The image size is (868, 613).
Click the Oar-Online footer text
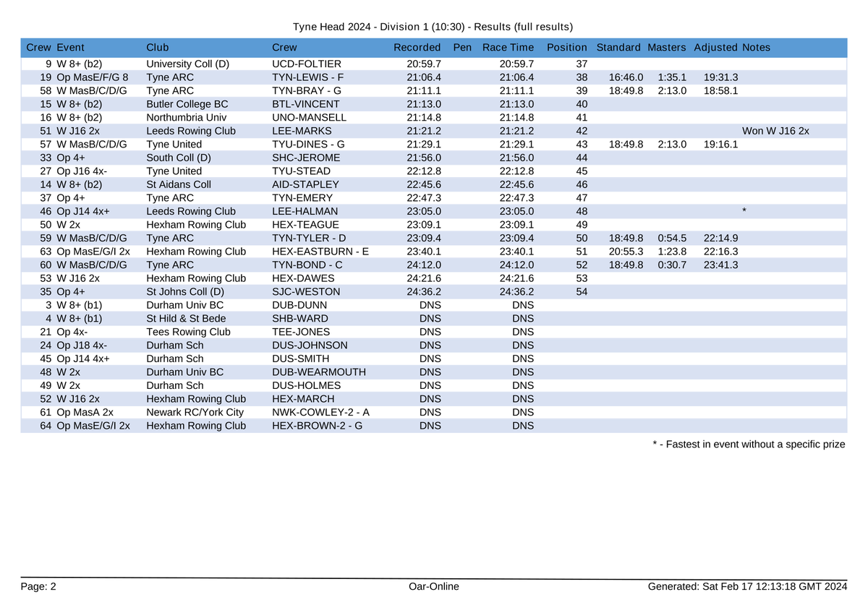(x=434, y=586)
